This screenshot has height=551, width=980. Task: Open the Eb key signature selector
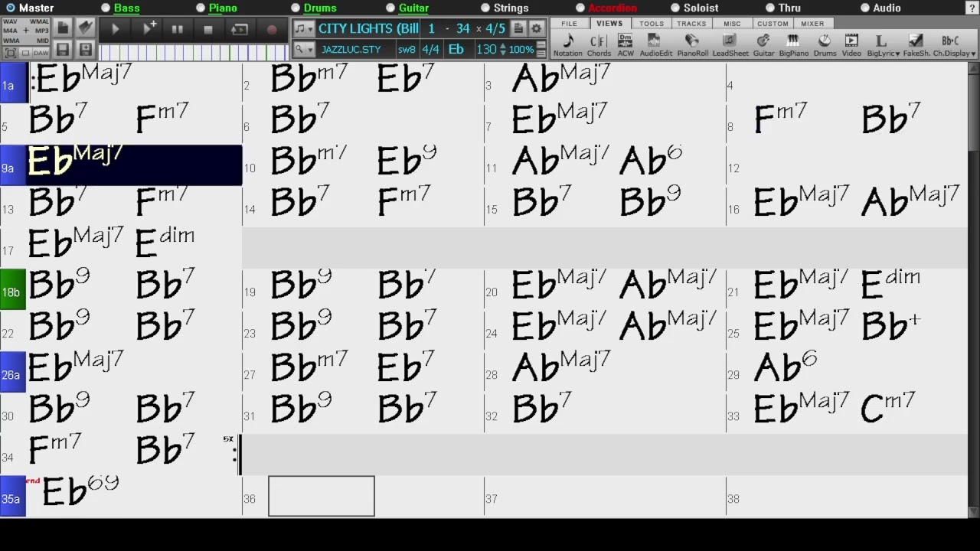click(x=456, y=49)
